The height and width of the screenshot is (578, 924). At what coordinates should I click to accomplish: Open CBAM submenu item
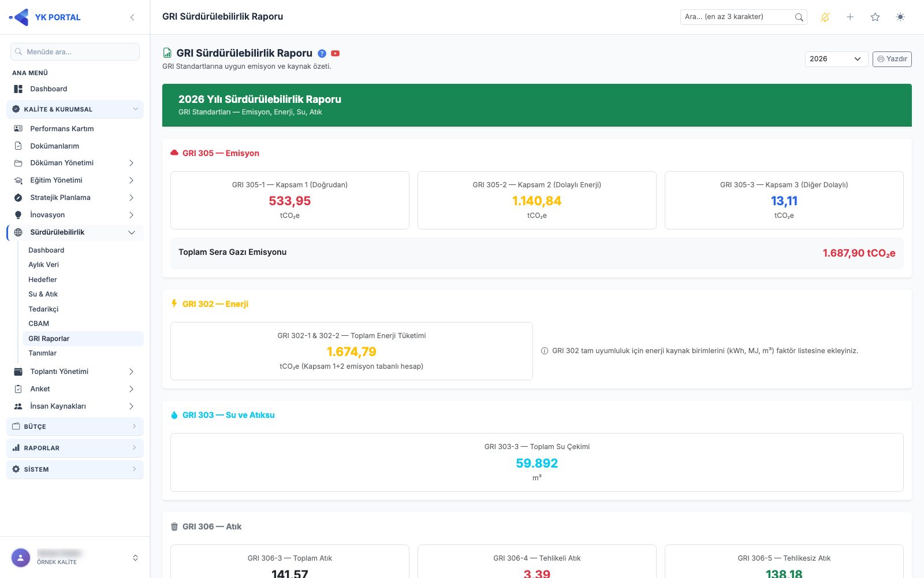39,324
